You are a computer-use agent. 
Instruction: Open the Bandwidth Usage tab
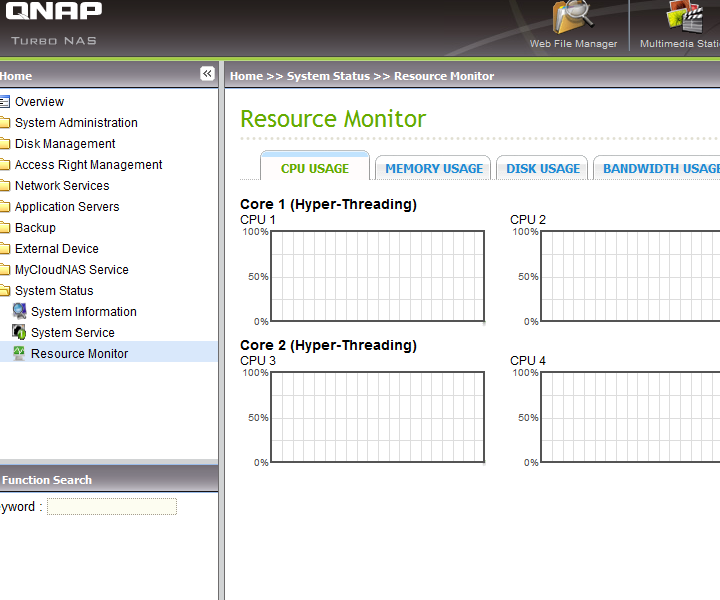(x=660, y=169)
